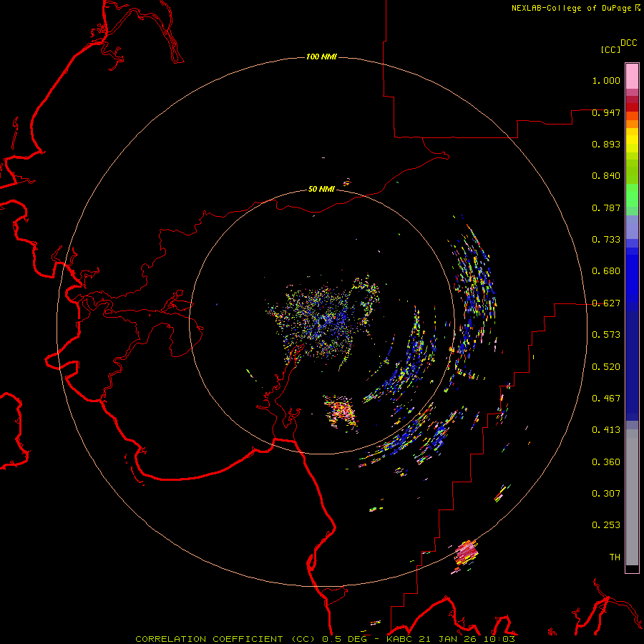Pick the red segment of the color bar
This screenshot has width=644, height=644.
tap(632, 107)
